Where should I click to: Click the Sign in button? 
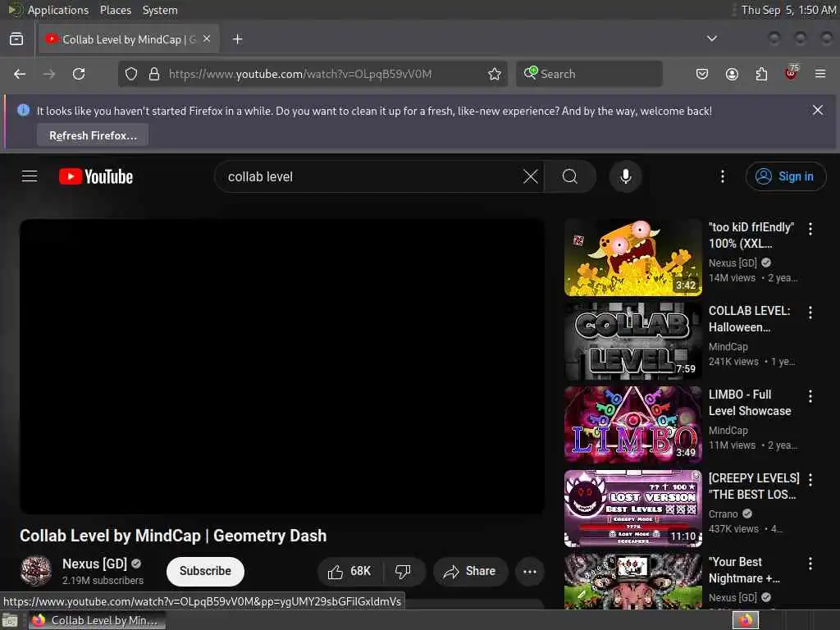tap(786, 177)
